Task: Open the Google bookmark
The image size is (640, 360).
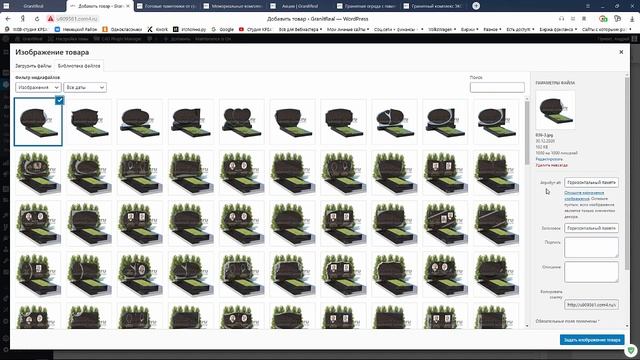Action: [223, 29]
